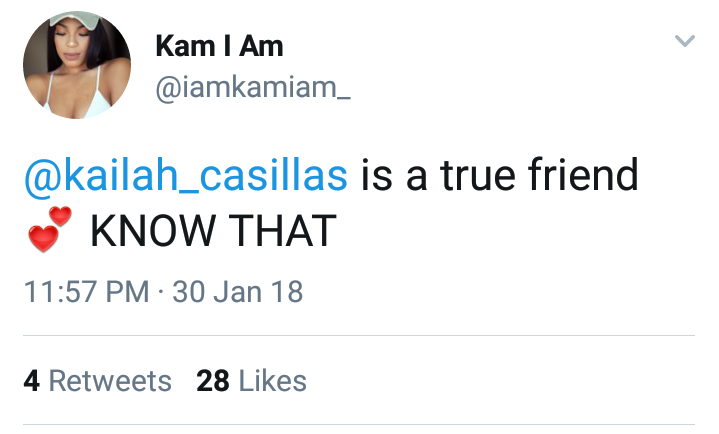
Task: Click the word 'friend' in tweet
Action: (x=583, y=174)
